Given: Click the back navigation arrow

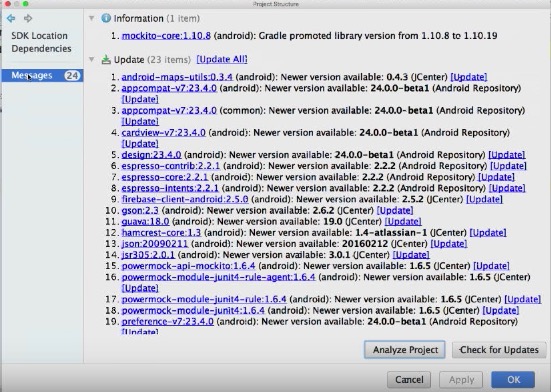Looking at the screenshot, I should (x=11, y=18).
